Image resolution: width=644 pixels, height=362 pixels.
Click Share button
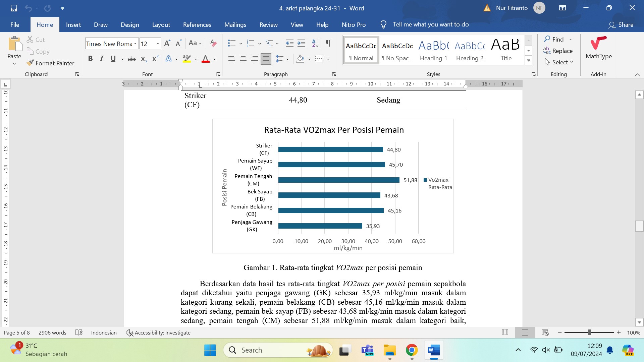[x=621, y=25]
